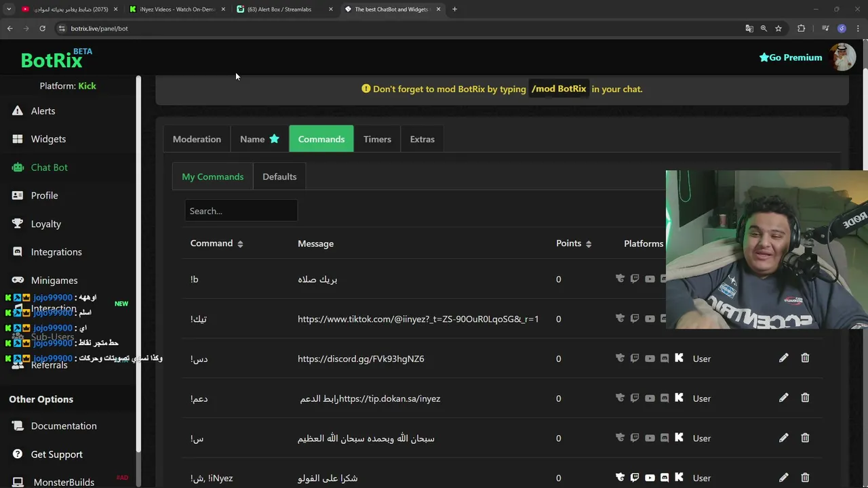Open new browser tab plus button
Image resolution: width=868 pixels, height=488 pixels.
(x=454, y=9)
